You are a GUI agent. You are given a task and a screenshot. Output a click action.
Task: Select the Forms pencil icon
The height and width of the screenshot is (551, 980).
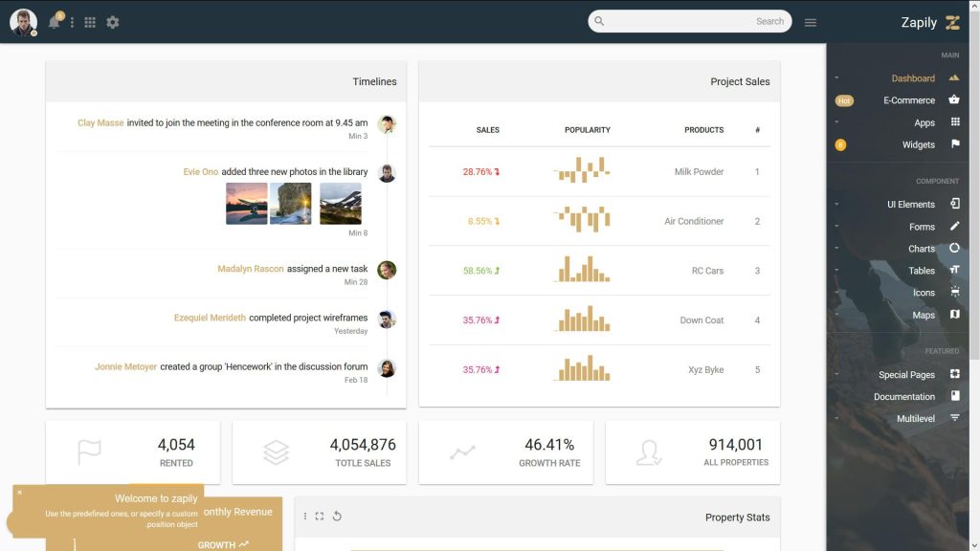point(953,227)
